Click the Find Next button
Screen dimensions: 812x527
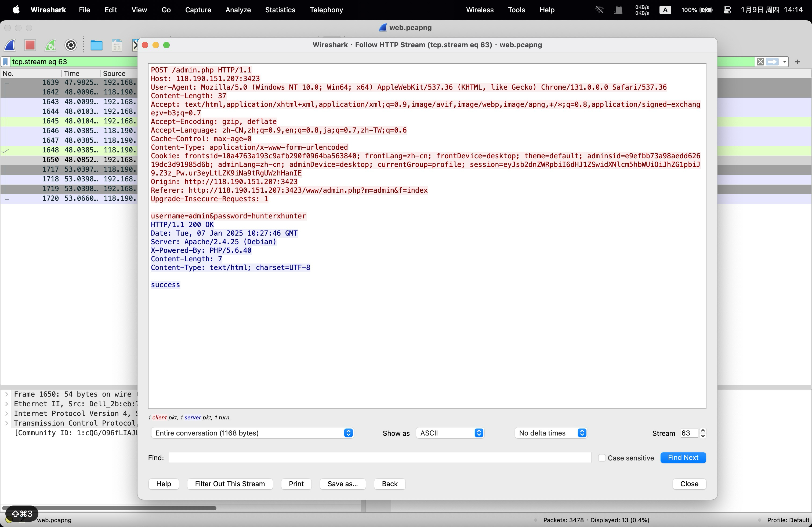[683, 458]
